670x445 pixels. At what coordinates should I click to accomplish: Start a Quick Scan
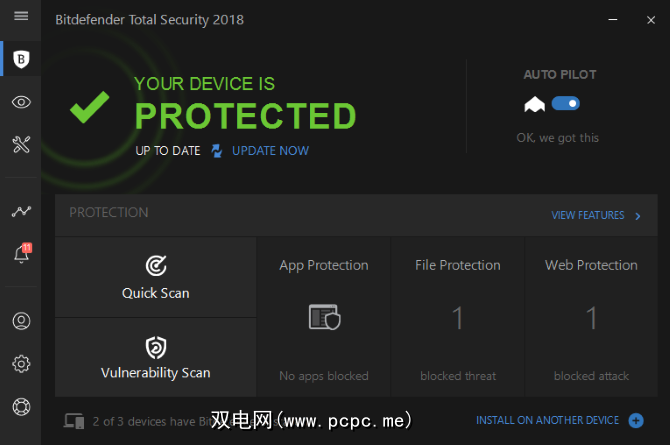(156, 277)
